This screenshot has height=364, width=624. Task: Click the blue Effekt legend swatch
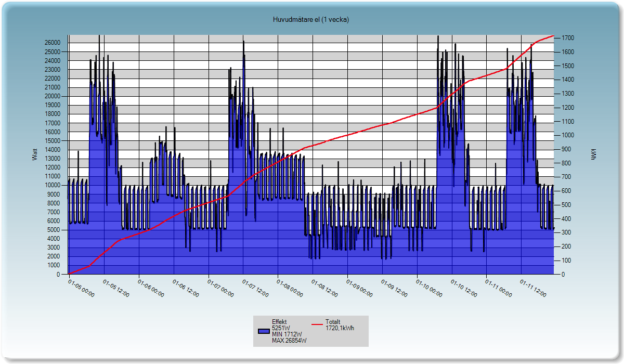264,331
